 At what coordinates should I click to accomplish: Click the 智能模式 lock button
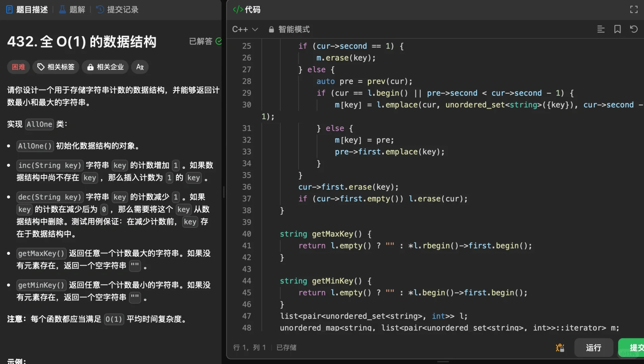[289, 29]
